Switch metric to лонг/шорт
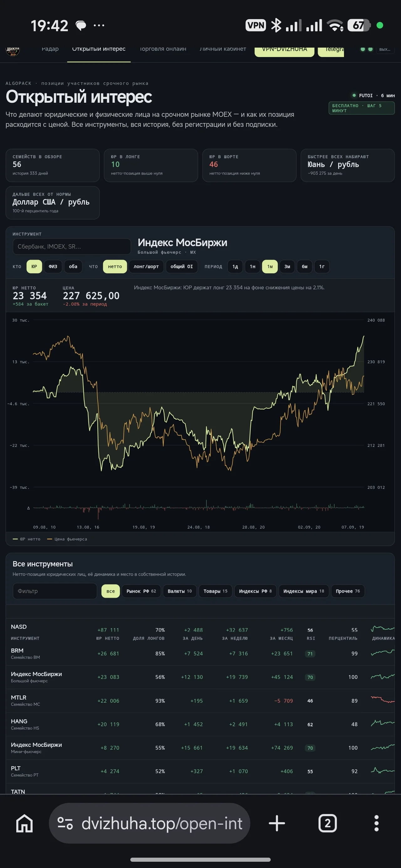The image size is (401, 868). click(x=146, y=266)
